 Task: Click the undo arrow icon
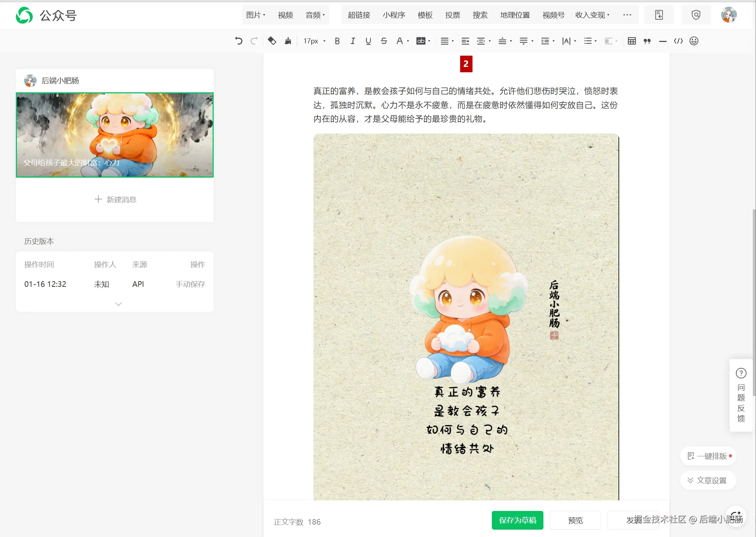point(239,41)
